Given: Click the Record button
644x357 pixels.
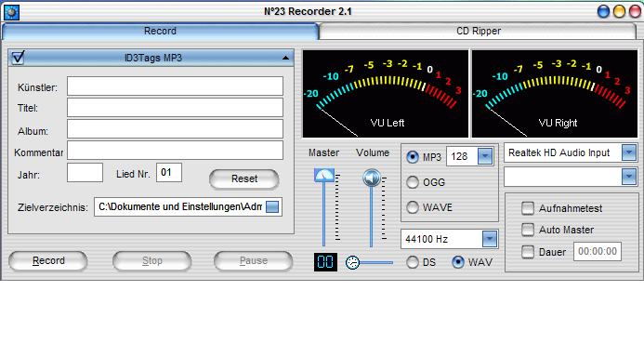Looking at the screenshot, I should point(48,261).
